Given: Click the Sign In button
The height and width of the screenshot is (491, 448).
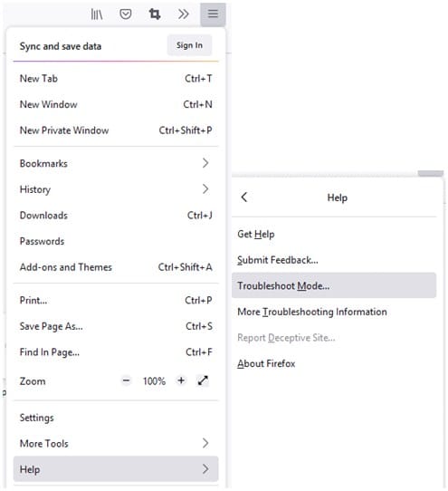Looking at the screenshot, I should coord(189,45).
